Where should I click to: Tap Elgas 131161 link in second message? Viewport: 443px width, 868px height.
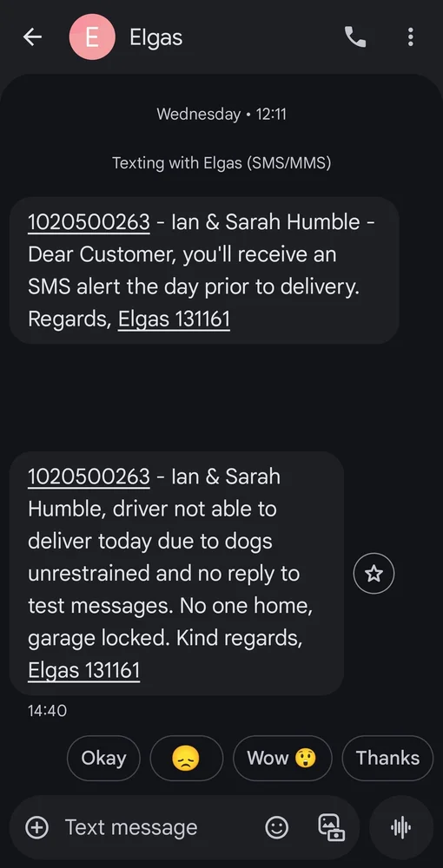pyautogui.click(x=83, y=671)
